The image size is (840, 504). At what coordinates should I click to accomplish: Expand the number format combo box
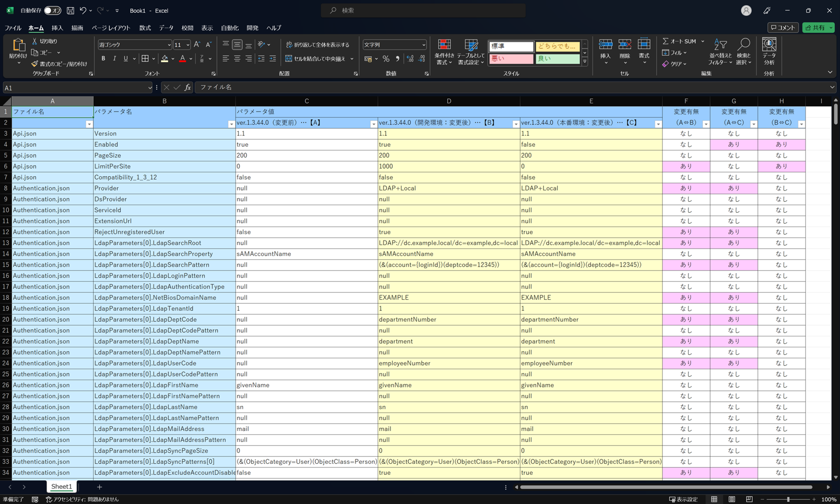pyautogui.click(x=423, y=45)
